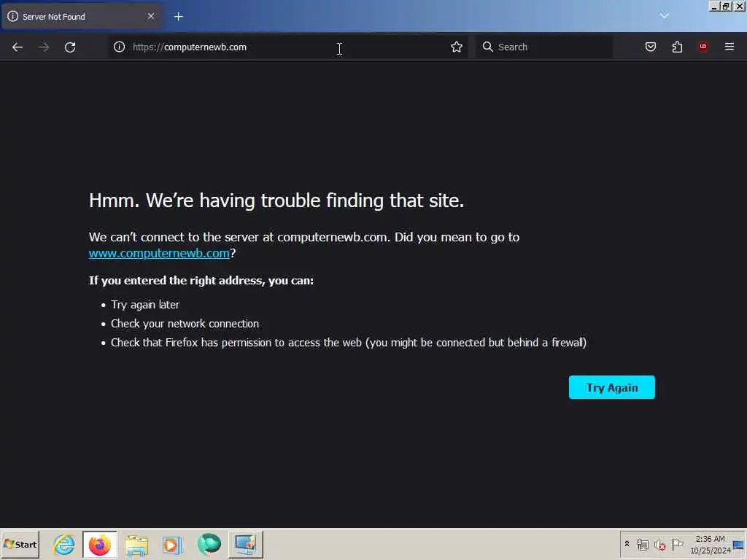
Task: Open the uBlock Origin extension icon
Action: coord(703,47)
